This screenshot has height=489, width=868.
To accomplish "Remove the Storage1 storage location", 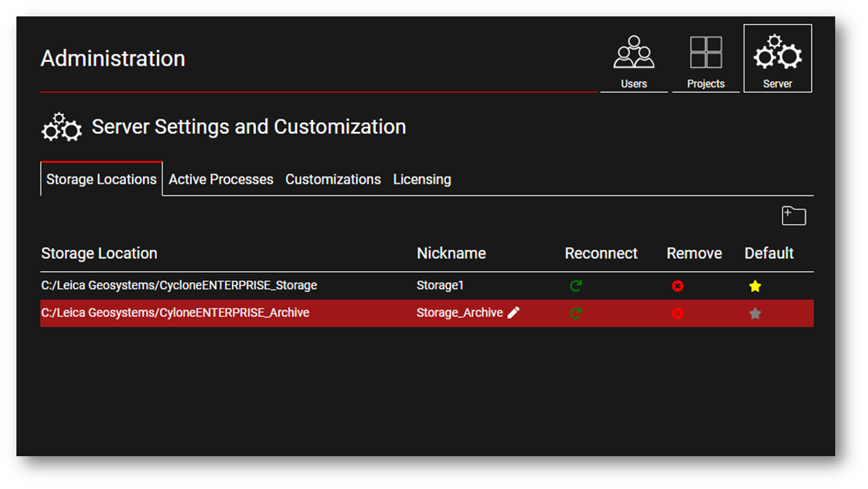I will (x=677, y=286).
